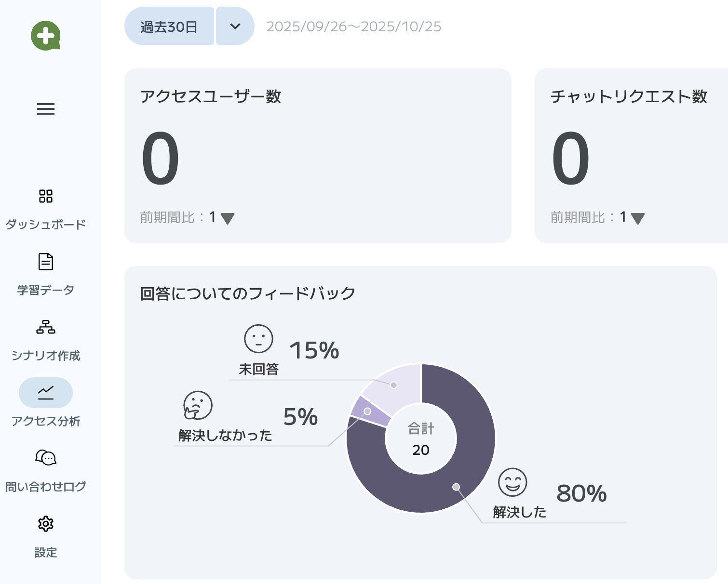This screenshot has width=728, height=584.
Task: Click the 解決した smiling face icon
Action: [x=512, y=482]
